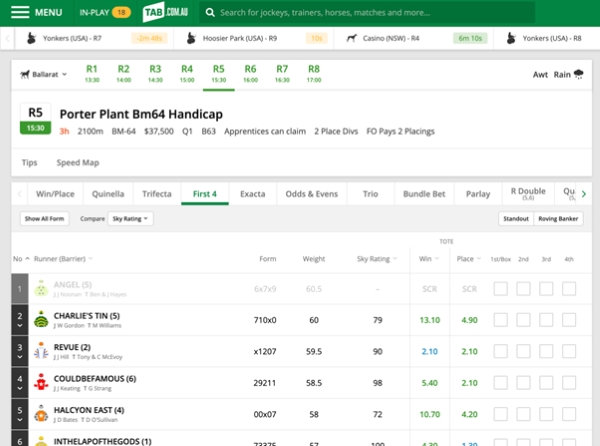Open the Exacta bet tab

(253, 194)
